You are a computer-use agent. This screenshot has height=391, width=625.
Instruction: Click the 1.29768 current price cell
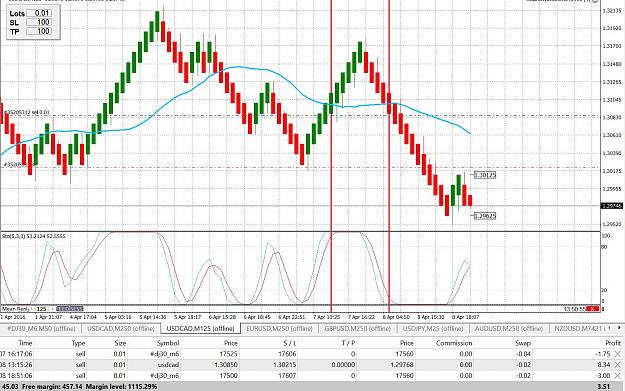coord(402,365)
